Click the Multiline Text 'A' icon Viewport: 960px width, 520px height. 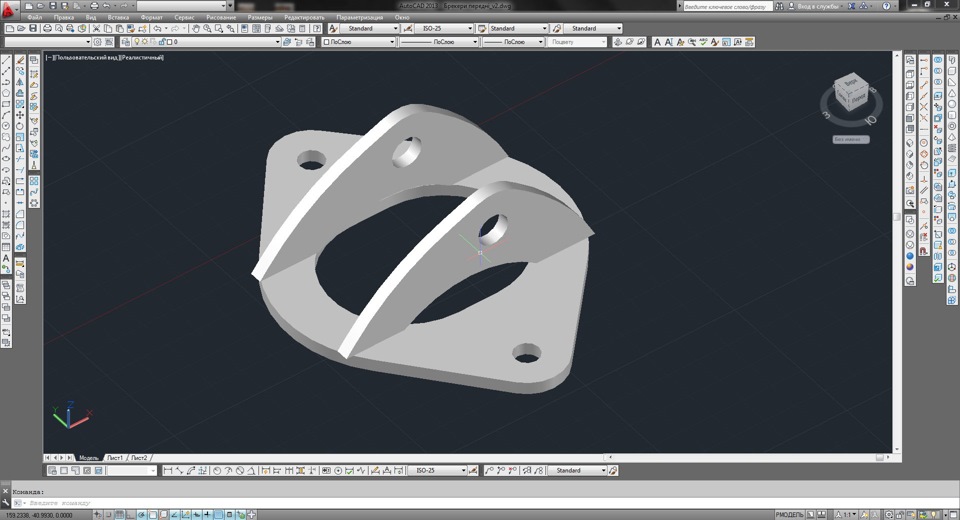pos(657,42)
